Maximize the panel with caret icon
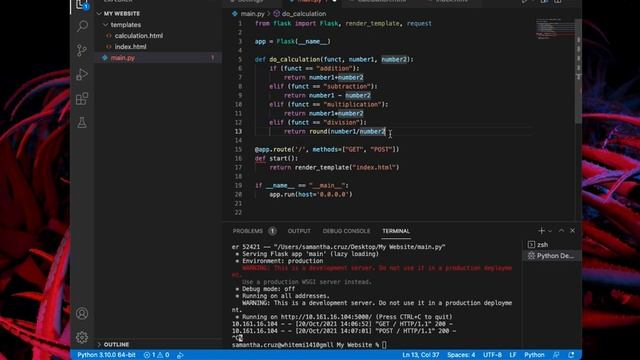640x360 pixels. pyautogui.click(x=561, y=231)
